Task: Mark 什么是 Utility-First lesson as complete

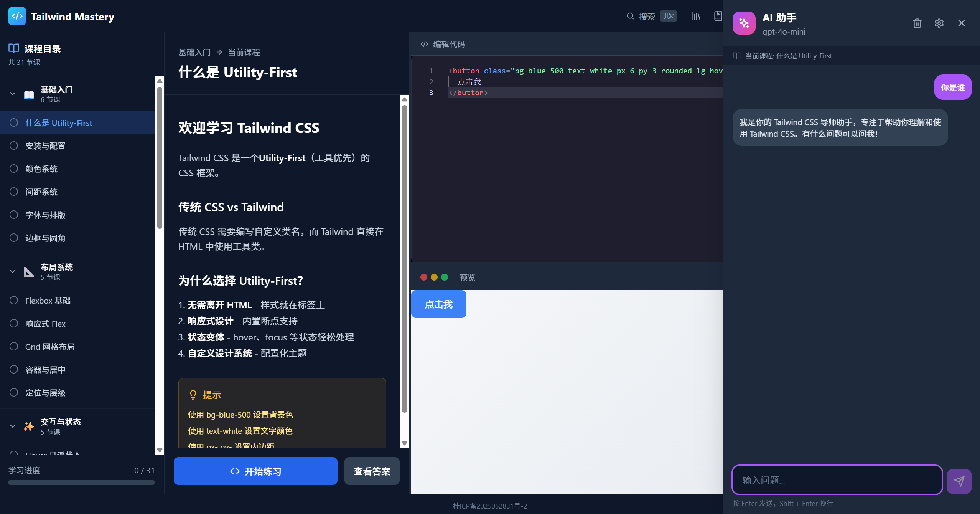Action: pyautogui.click(x=14, y=122)
